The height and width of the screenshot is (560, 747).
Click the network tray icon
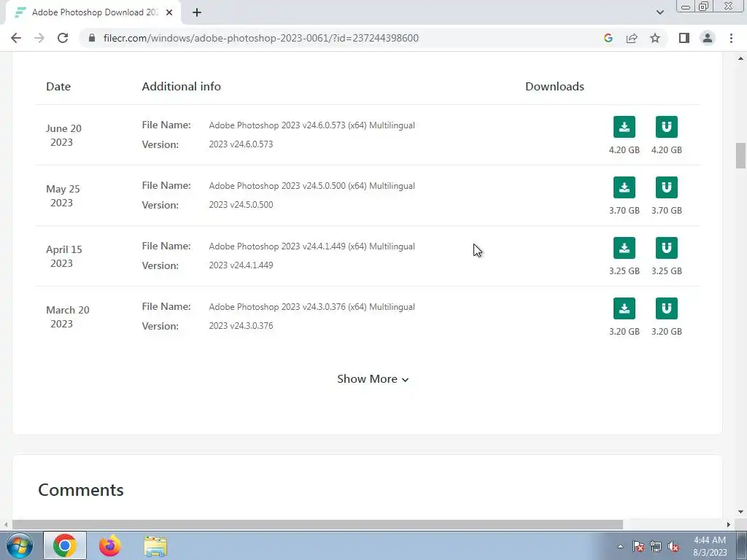point(656,547)
